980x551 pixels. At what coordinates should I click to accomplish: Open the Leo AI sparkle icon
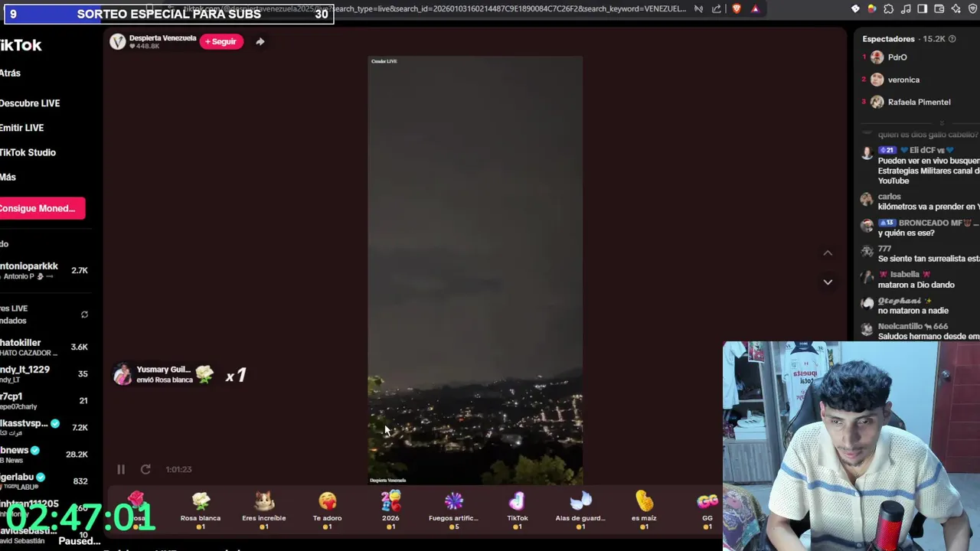(956, 8)
